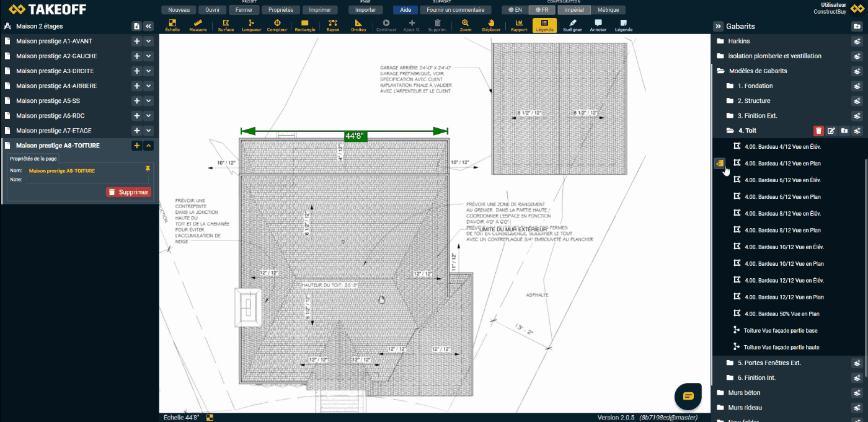Choose the Surligner highlighter tool
Image resolution: width=868 pixels, height=422 pixels.
572,25
